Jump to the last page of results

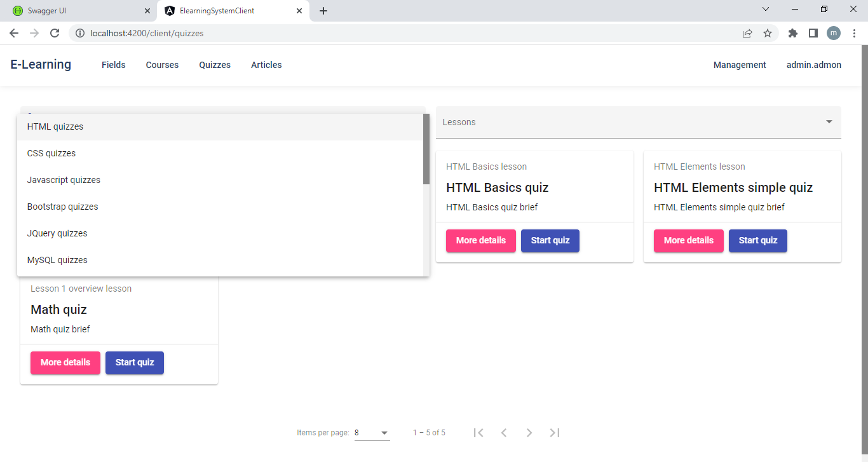(555, 433)
